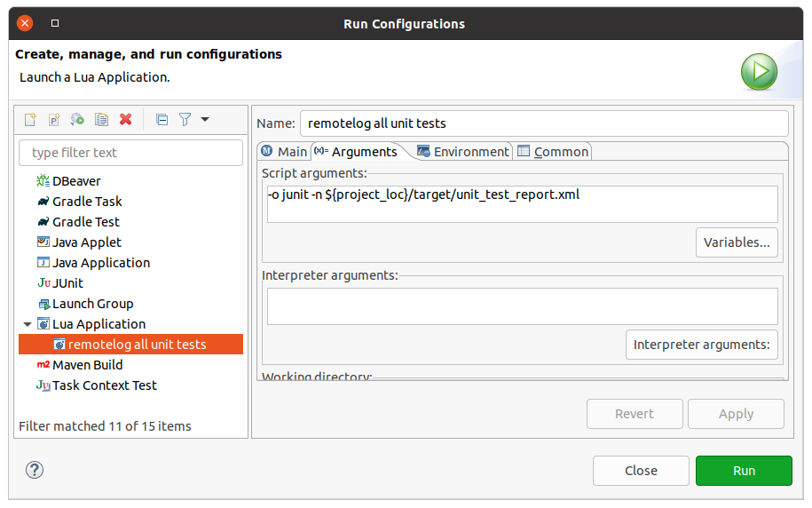The width and height of the screenshot is (812, 508).
Task: Click the filter funnel icon
Action: coord(185,119)
